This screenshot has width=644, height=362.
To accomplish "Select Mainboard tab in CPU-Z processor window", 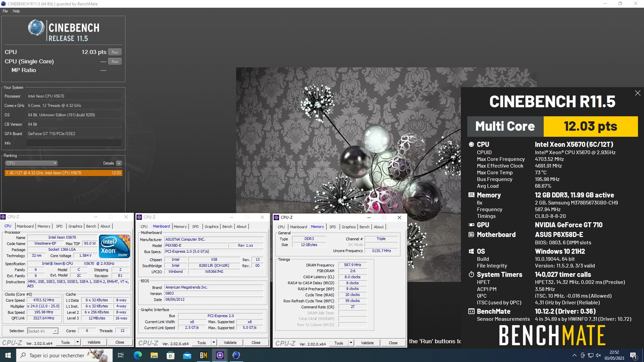I will pos(25,226).
